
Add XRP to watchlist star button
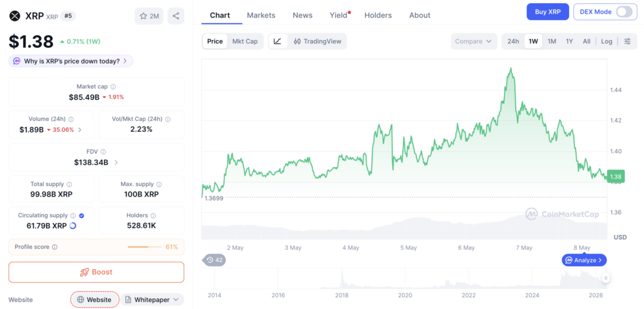[149, 16]
